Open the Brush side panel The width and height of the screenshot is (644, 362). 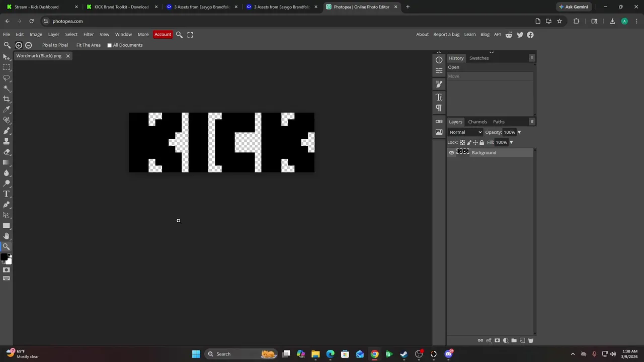click(439, 84)
